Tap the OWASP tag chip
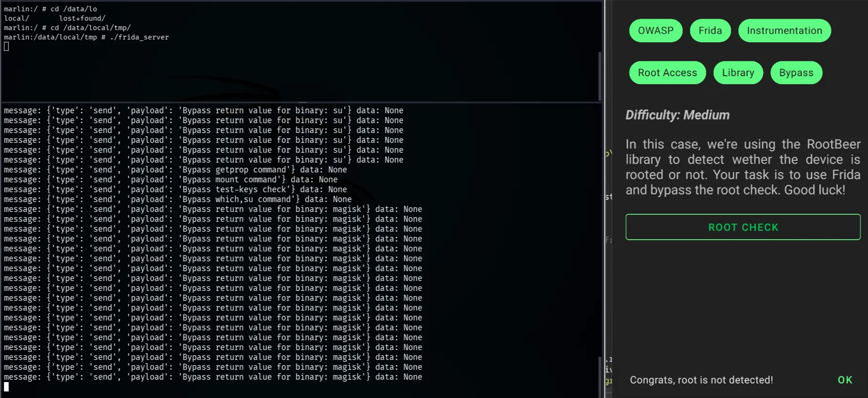Viewport: 868px width, 398px height. tap(656, 31)
